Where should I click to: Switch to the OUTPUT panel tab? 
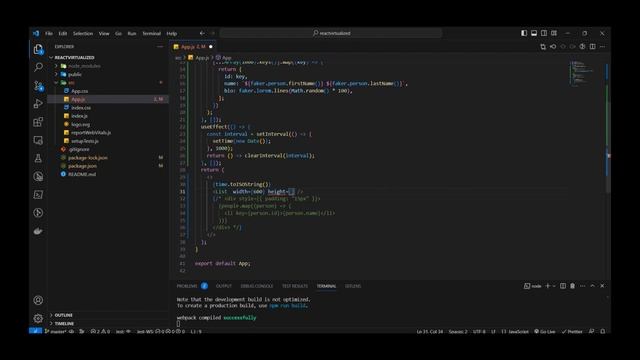coord(224,286)
